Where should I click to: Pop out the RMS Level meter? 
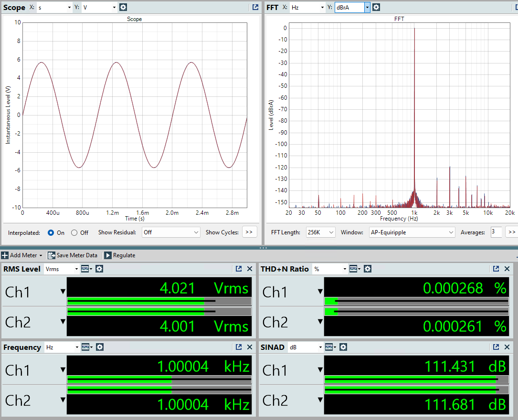tap(239, 269)
